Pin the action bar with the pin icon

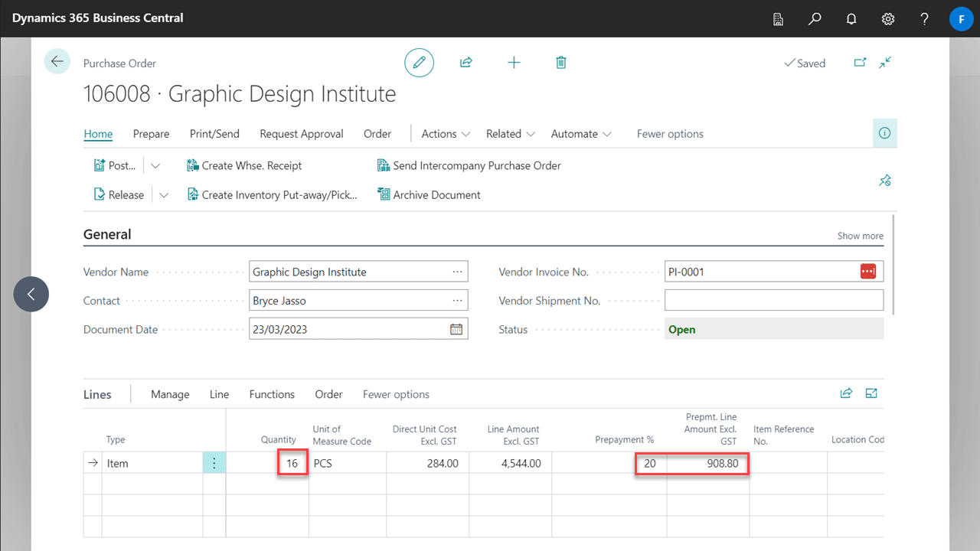pos(885,181)
